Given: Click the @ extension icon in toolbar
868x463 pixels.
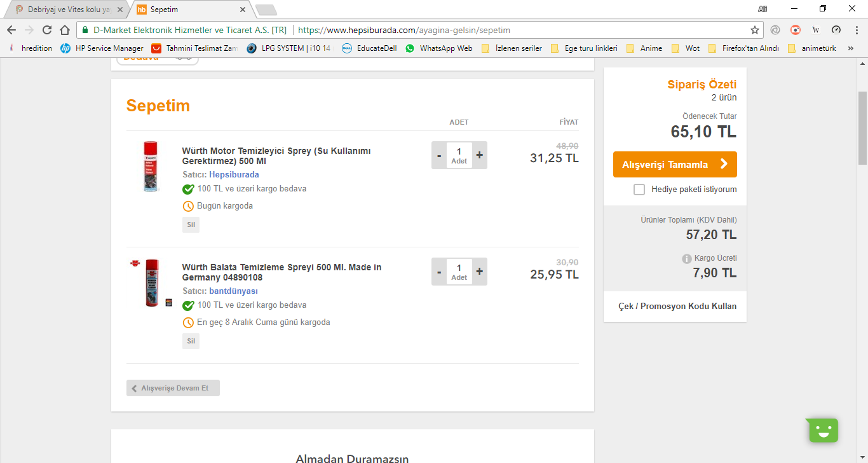Looking at the screenshot, I should coord(775,30).
